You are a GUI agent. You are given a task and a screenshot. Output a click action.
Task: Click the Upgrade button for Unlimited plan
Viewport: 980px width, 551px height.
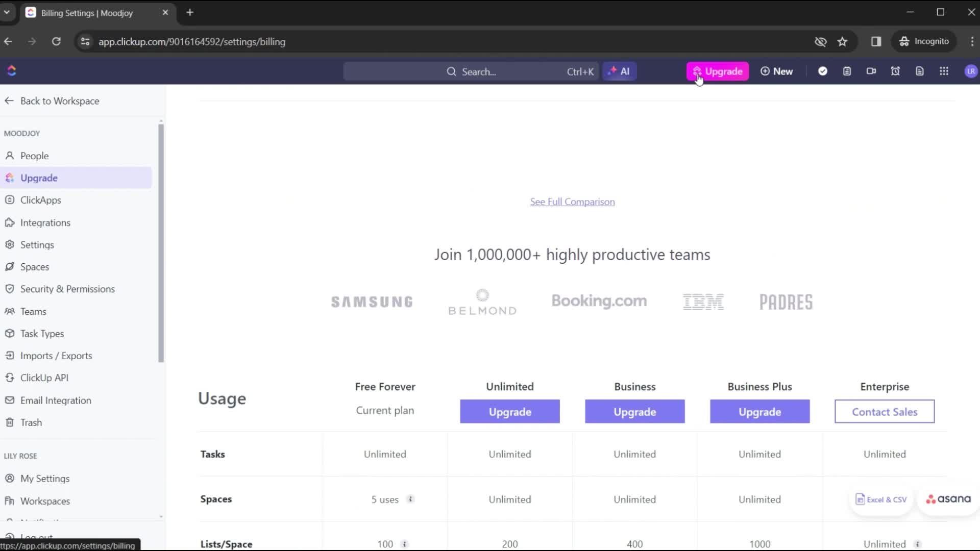click(x=509, y=411)
